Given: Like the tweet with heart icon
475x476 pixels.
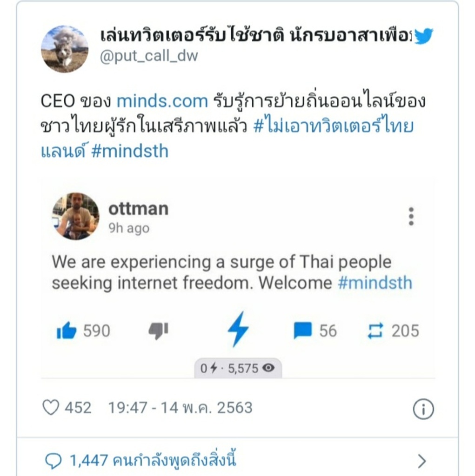Looking at the screenshot, I should (x=51, y=408).
